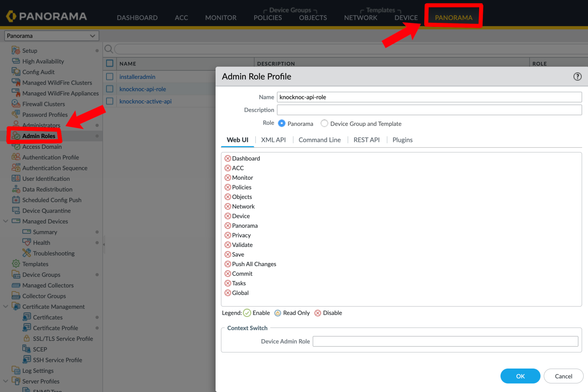The image size is (588, 392).
Task: Select Device Group and Template radio button
Action: click(324, 123)
